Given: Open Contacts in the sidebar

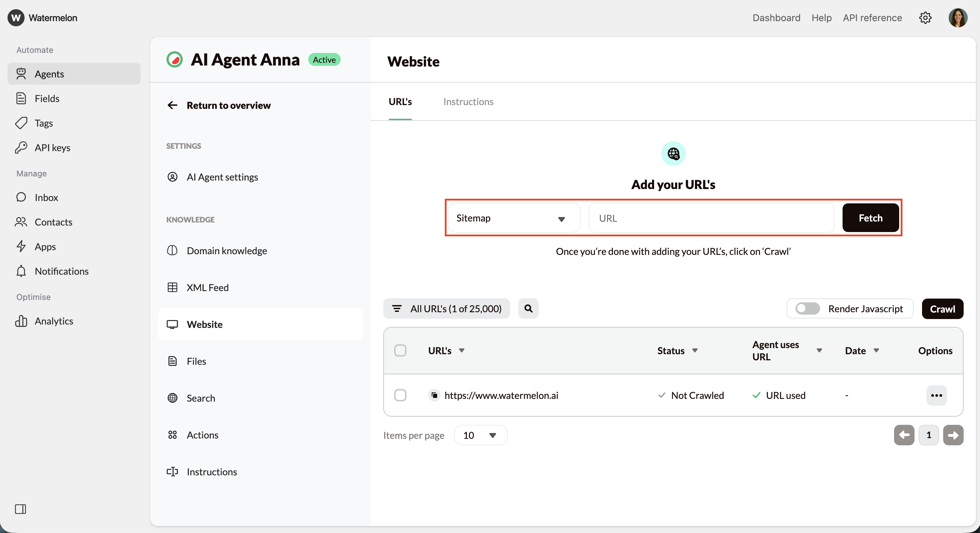Looking at the screenshot, I should click(54, 222).
